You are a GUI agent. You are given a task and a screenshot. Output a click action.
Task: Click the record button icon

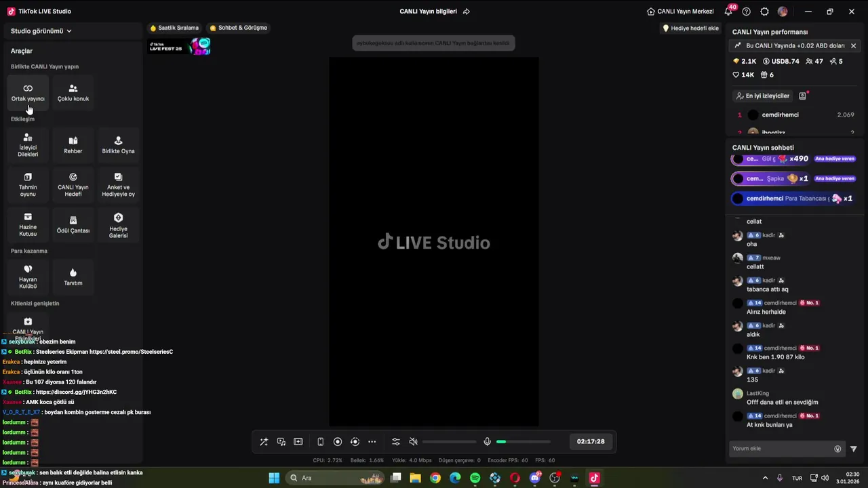pos(338,442)
